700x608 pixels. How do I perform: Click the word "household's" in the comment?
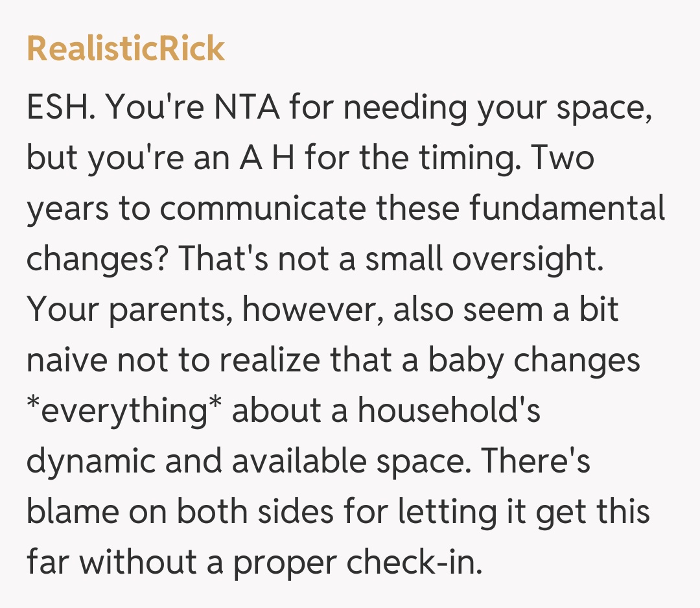coord(449,411)
